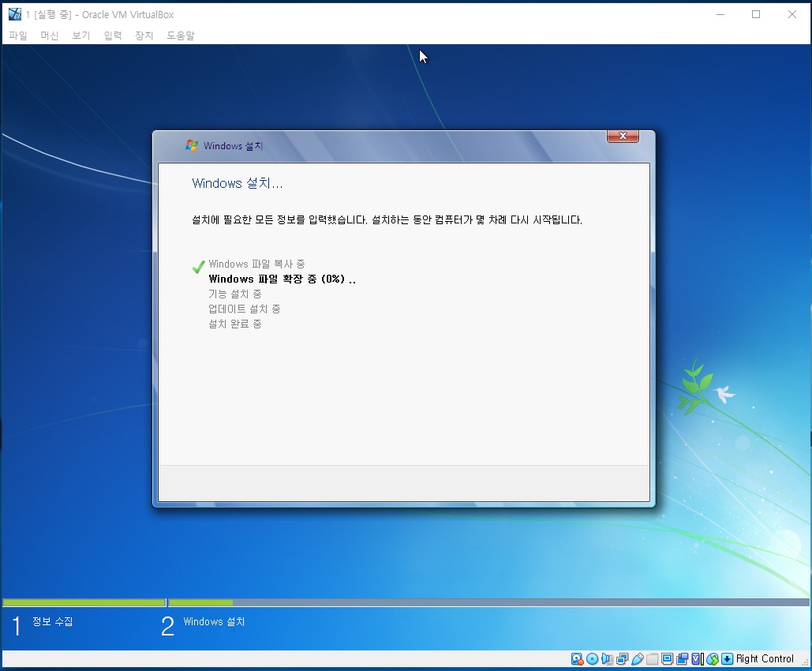The height and width of the screenshot is (671, 812).
Task: Open the 입력 menu
Action: pos(112,36)
